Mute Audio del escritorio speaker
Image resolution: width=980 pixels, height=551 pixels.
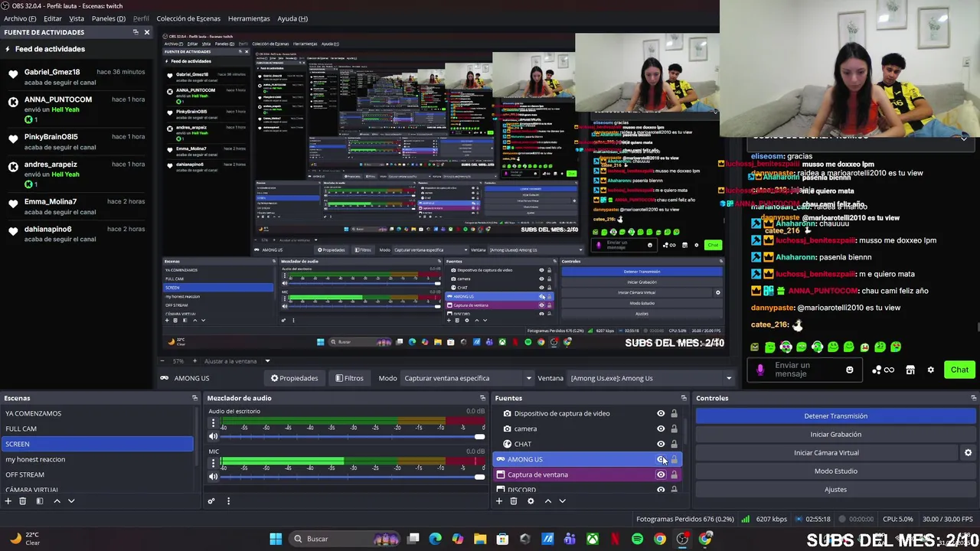click(214, 436)
